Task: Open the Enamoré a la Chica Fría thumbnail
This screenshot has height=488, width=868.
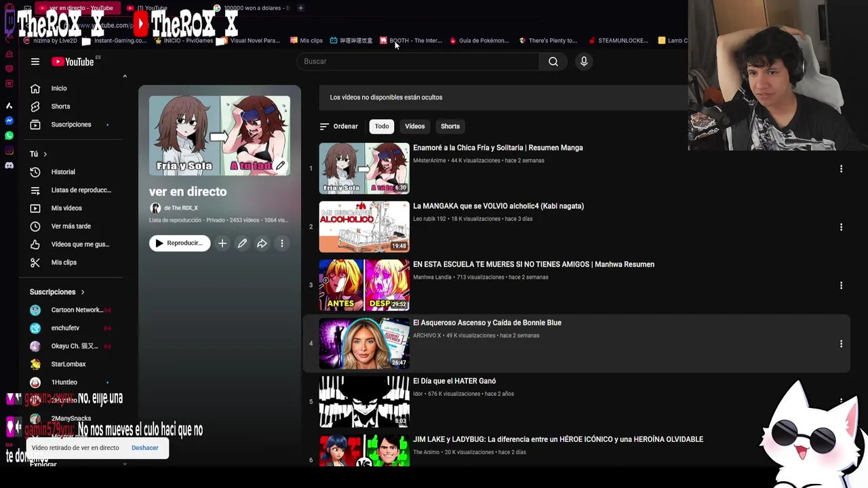Action: pyautogui.click(x=364, y=168)
